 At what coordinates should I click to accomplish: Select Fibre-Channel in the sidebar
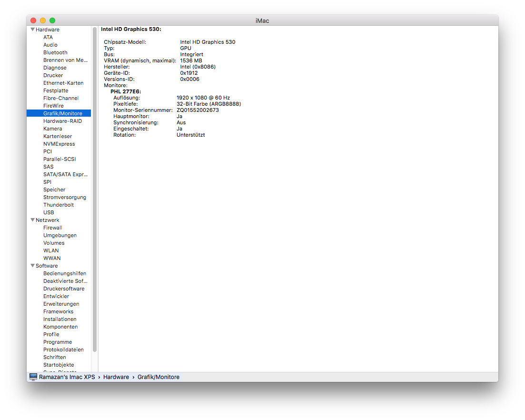point(61,98)
